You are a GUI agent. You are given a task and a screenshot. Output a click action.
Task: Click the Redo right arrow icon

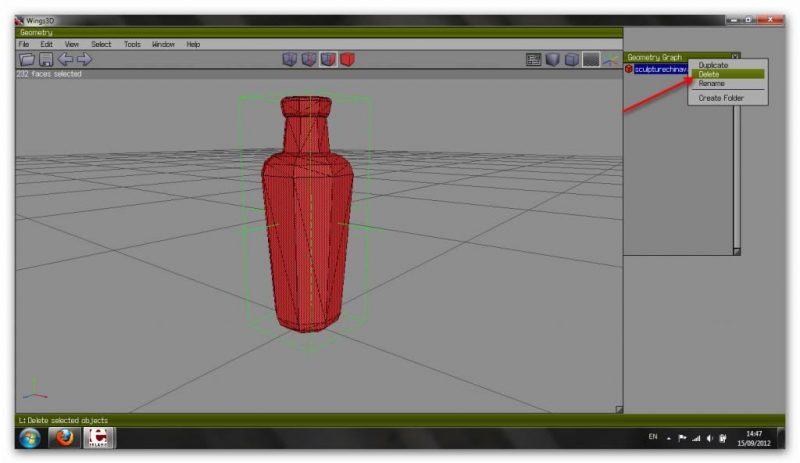84,60
